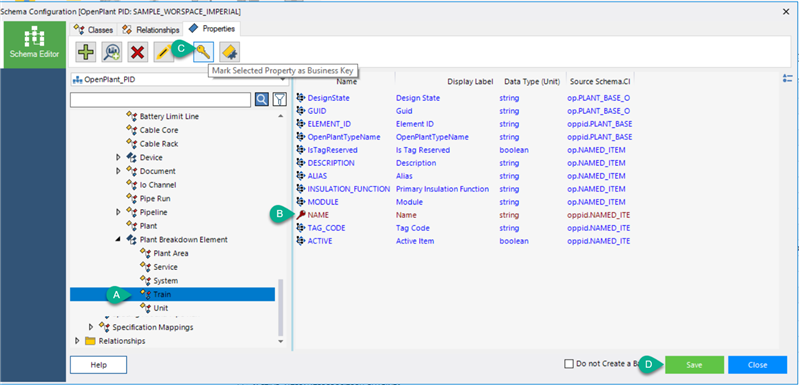Viewport: 799px width, 385px height.
Task: Switch to the Relationships tab
Action: tap(151, 30)
